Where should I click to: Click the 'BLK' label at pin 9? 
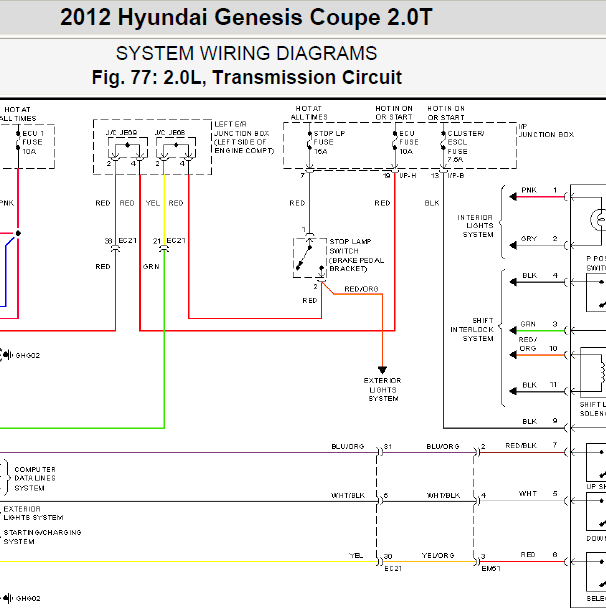coord(530,422)
